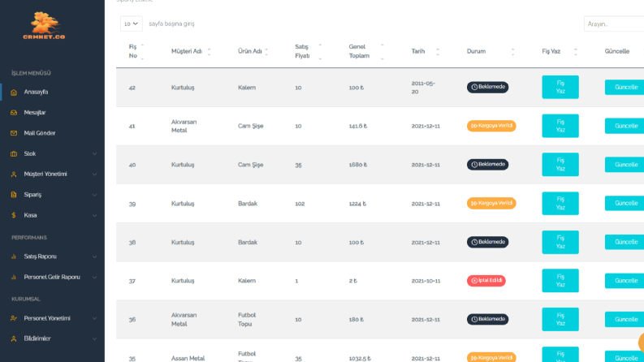
Task: Click the 1224 ₺ total cell
Action: tap(357, 204)
